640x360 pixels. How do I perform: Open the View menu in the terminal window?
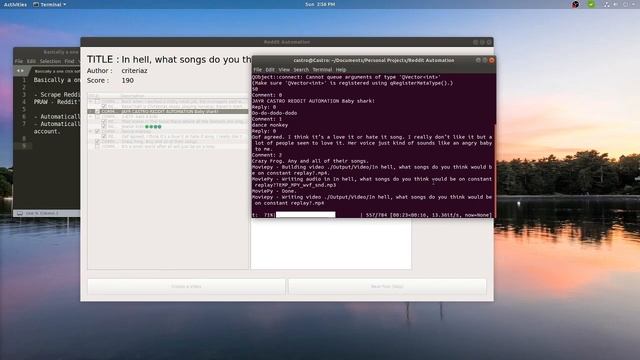pyautogui.click(x=284, y=70)
